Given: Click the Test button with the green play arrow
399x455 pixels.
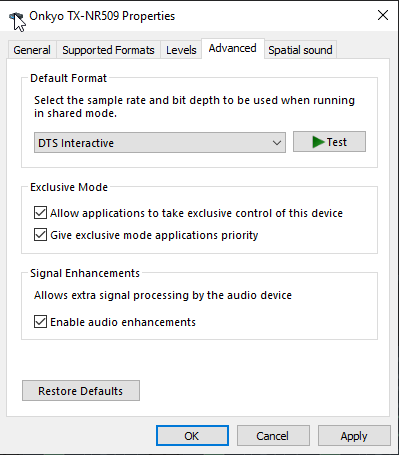Looking at the screenshot, I should coord(329,142).
